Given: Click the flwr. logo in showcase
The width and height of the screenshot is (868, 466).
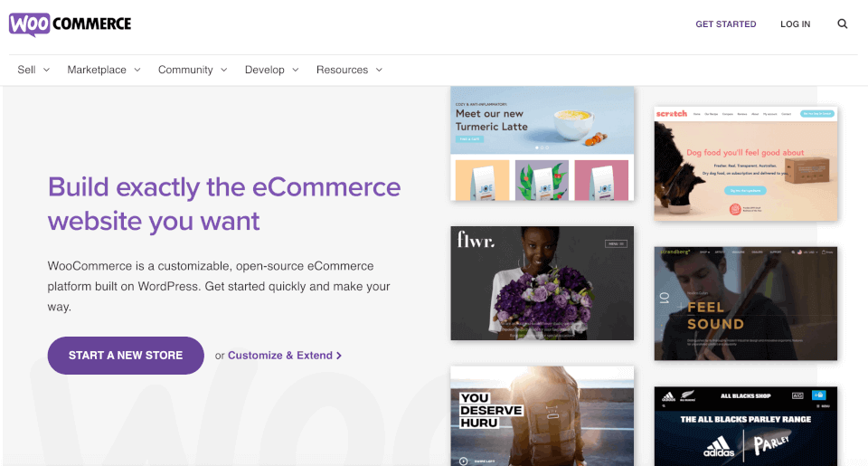Looking at the screenshot, I should click(476, 241).
